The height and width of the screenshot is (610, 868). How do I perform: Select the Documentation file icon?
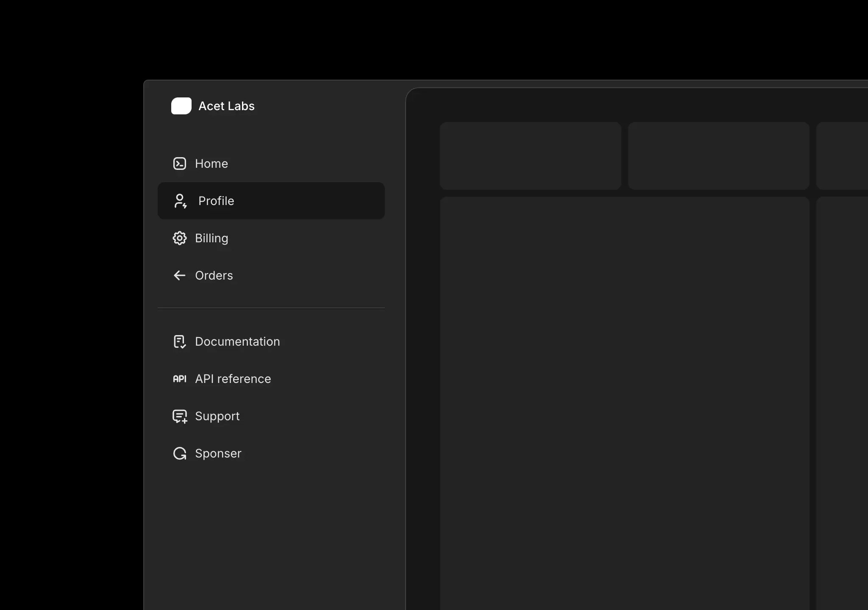click(180, 341)
